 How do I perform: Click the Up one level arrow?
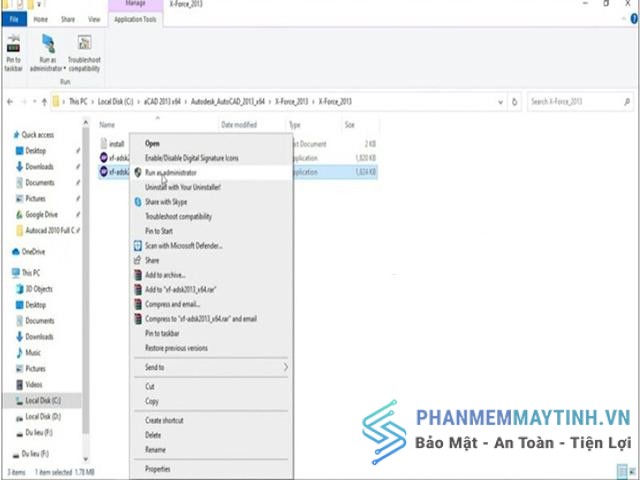click(x=44, y=102)
